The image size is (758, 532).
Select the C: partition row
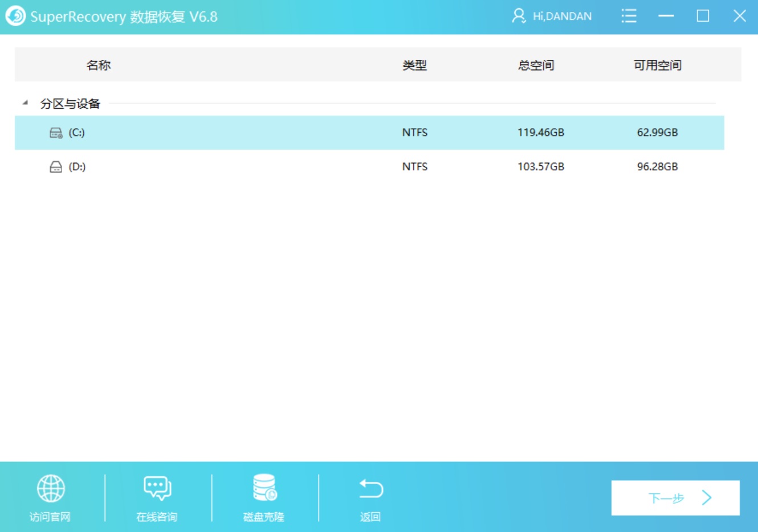(x=228, y=132)
